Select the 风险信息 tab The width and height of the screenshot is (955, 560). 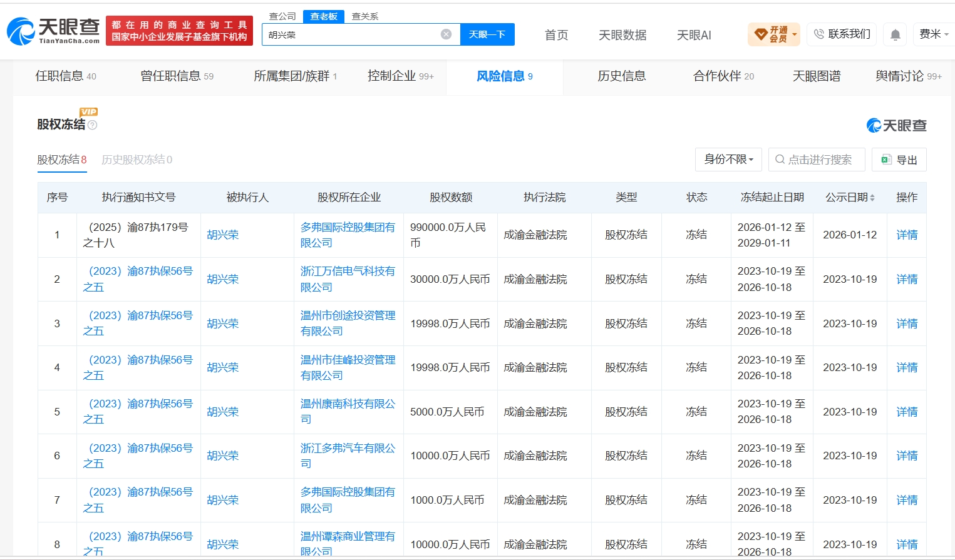click(x=505, y=76)
